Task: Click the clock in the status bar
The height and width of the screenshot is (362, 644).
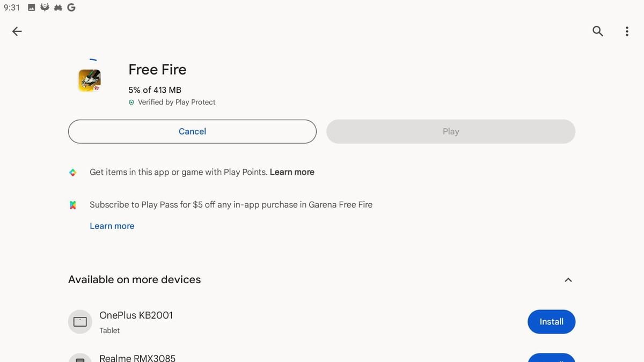Action: click(x=12, y=7)
